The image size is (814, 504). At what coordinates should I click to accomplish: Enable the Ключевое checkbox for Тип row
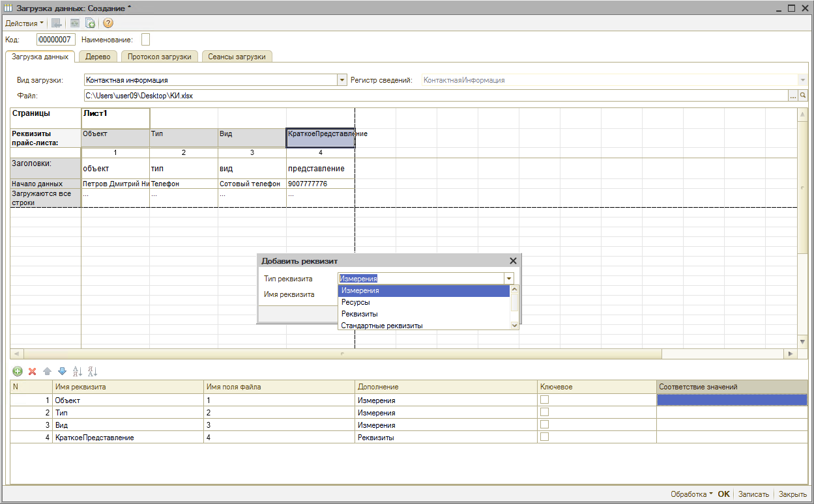[x=544, y=412]
